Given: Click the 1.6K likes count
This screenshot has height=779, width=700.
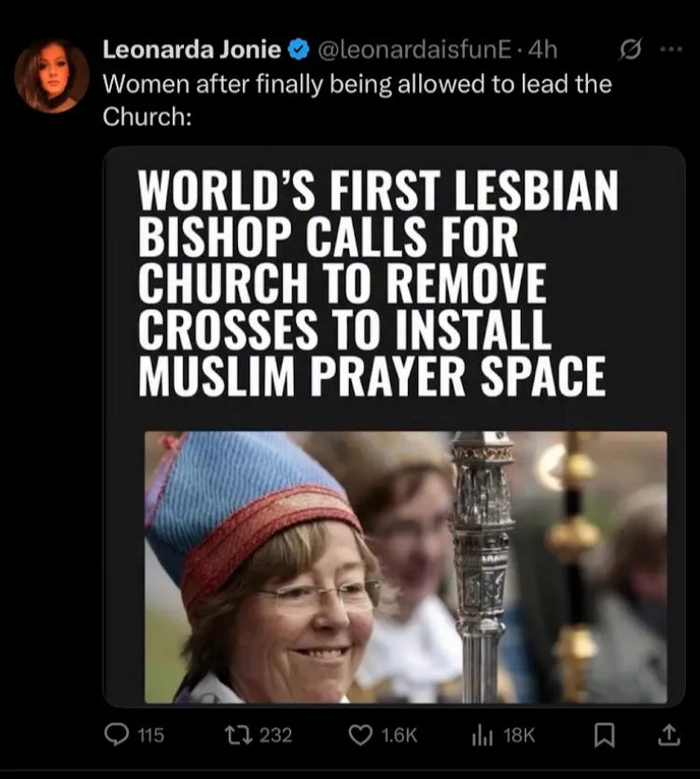Looking at the screenshot, I should coord(399,735).
